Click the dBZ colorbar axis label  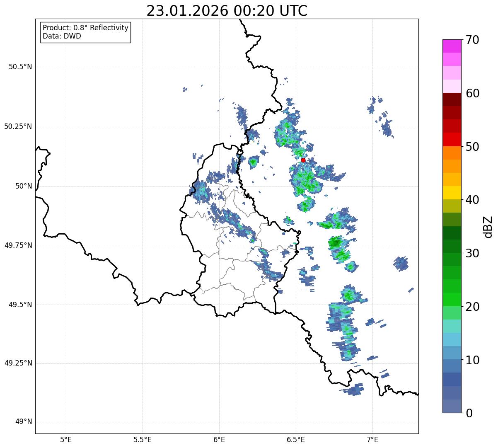click(x=488, y=227)
